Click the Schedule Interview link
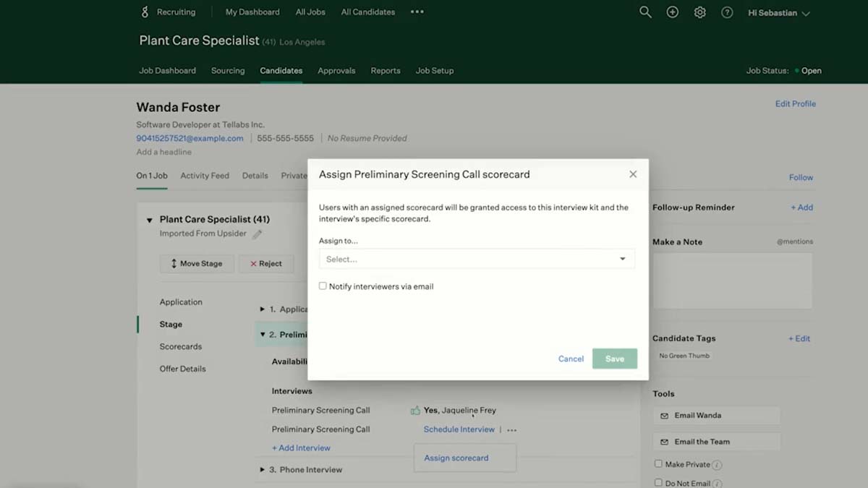Screen dimensions: 868x488 click(459, 429)
